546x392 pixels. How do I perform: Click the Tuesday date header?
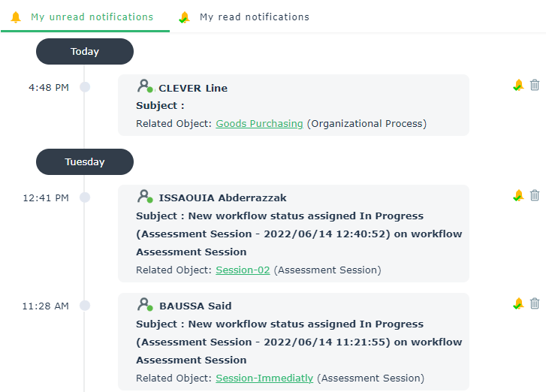(85, 161)
